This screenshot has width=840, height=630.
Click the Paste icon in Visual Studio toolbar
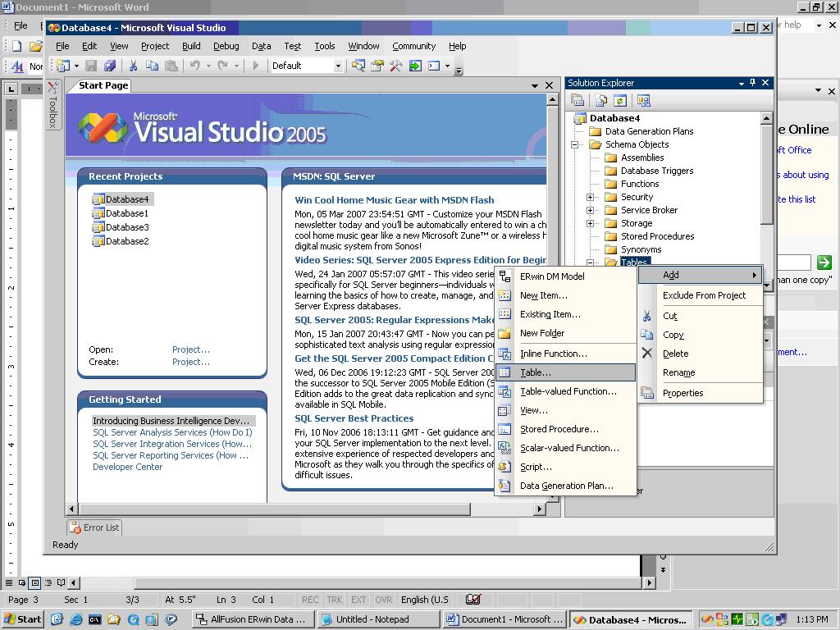[171, 66]
